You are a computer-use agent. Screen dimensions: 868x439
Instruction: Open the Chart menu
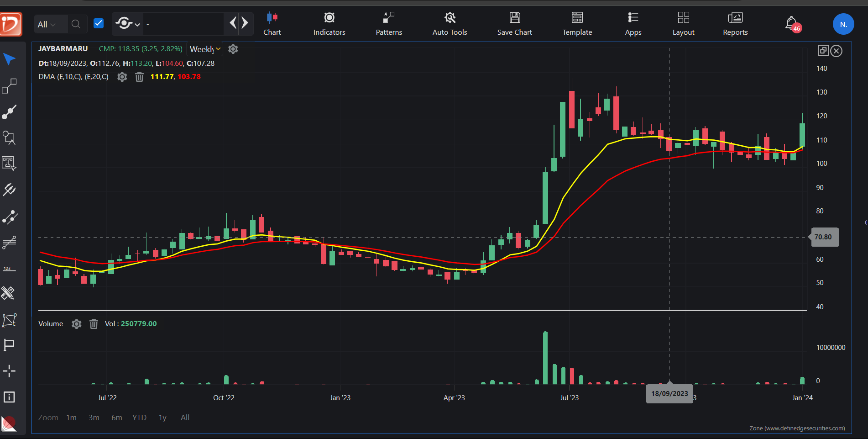coord(272,24)
